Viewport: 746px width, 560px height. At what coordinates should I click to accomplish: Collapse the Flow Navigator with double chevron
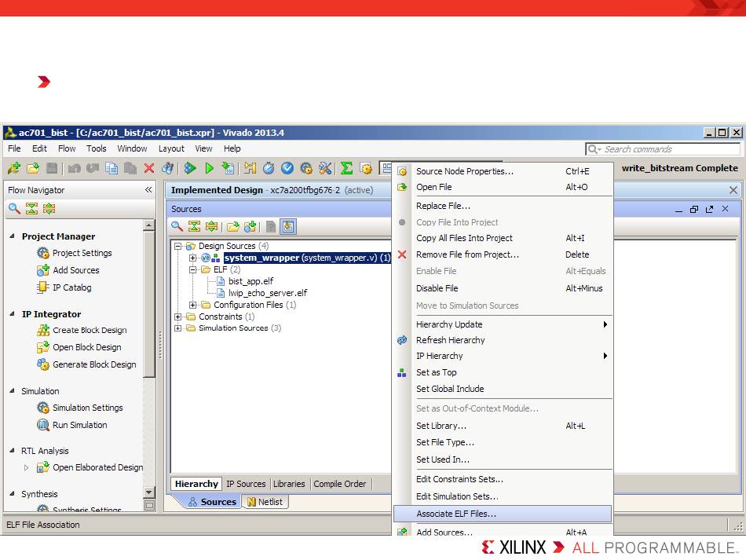pos(148,190)
